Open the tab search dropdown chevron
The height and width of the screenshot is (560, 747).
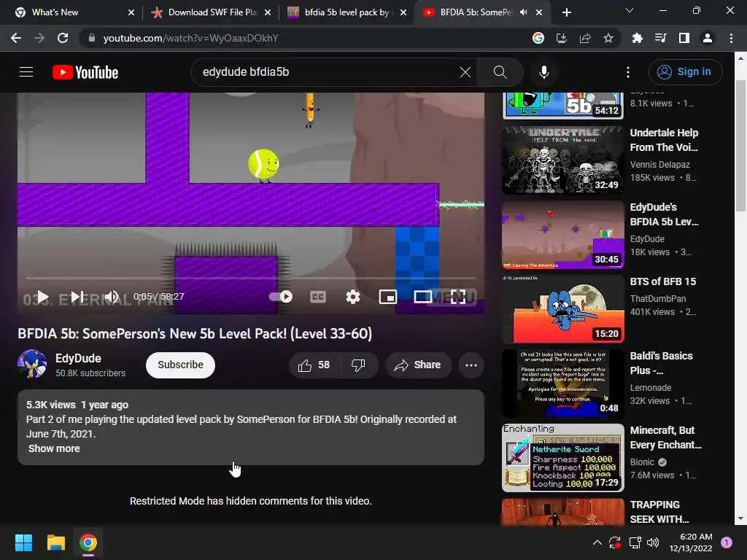pyautogui.click(x=630, y=10)
